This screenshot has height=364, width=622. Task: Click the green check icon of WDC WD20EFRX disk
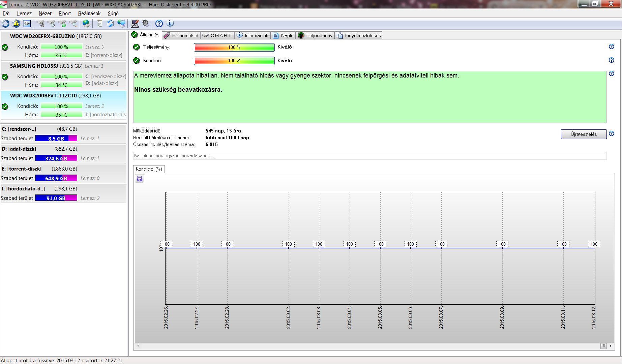click(x=5, y=48)
